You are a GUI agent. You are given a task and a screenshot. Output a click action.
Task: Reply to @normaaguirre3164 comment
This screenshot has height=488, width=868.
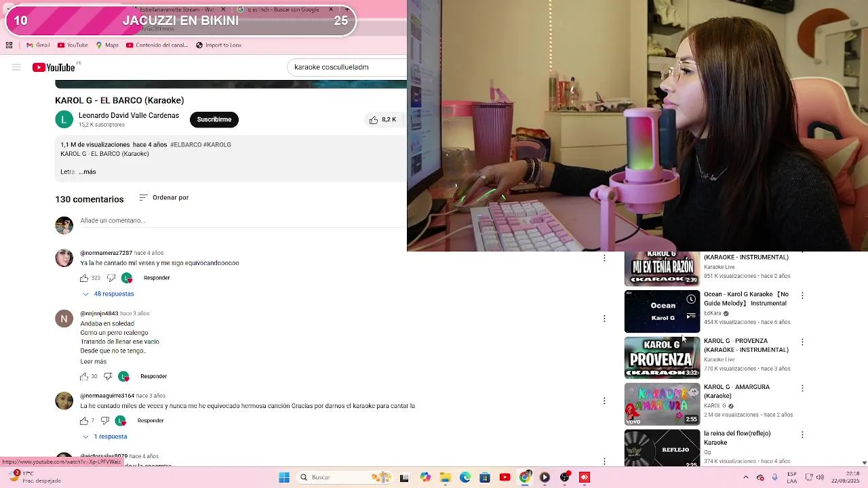coord(151,421)
